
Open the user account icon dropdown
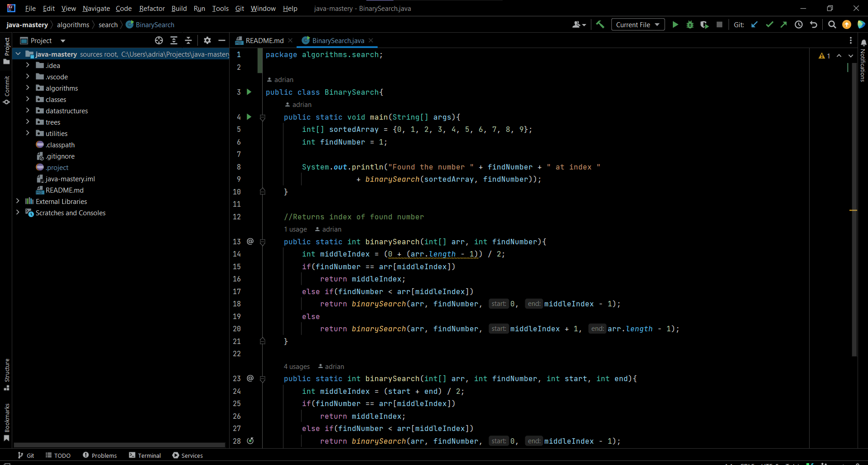[x=579, y=24]
